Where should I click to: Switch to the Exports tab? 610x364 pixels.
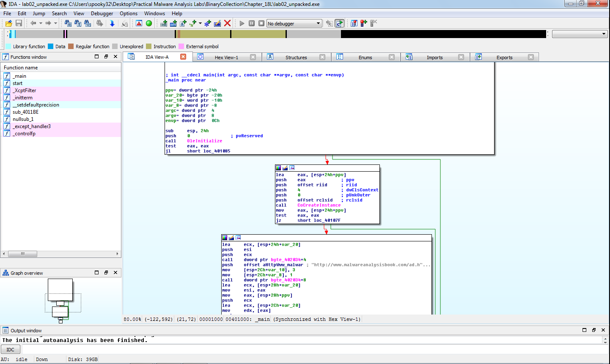[504, 57]
